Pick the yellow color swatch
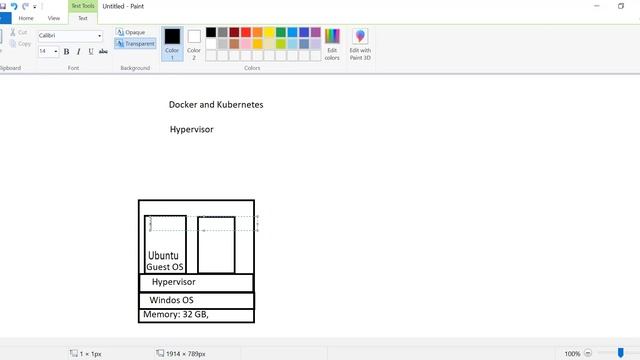This screenshot has height=360, width=640. (269, 32)
